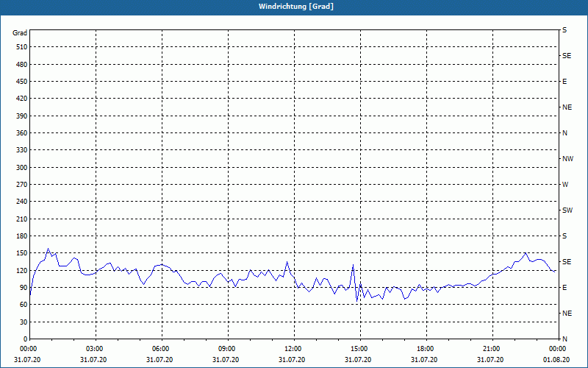588x368 pixels.
Task: Click the N compass label level with 0
Action: (x=564, y=339)
